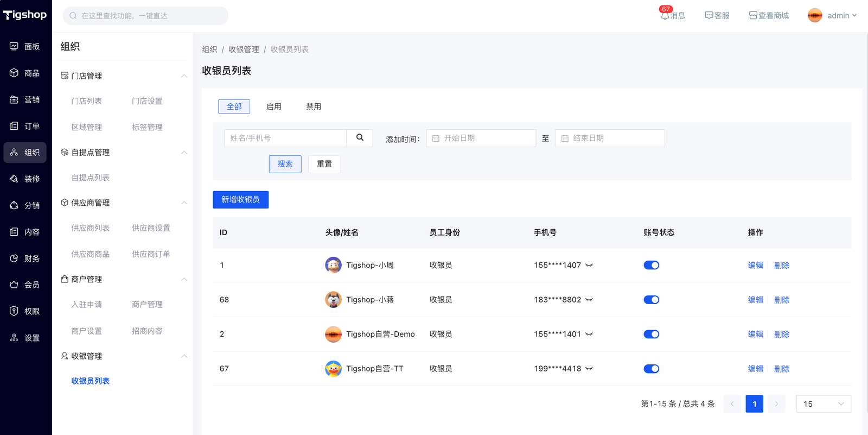Click the 新增收银员 button
This screenshot has width=868, height=435.
coord(240,199)
